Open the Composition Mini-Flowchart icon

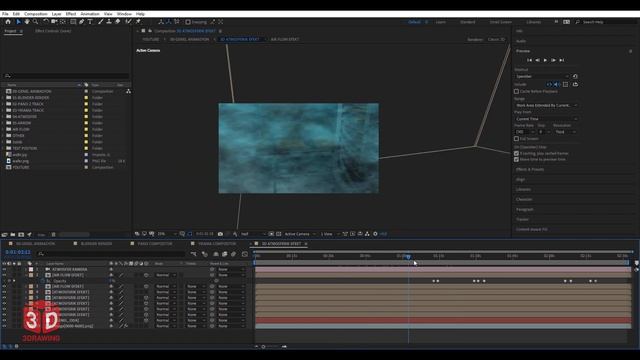coord(193,254)
